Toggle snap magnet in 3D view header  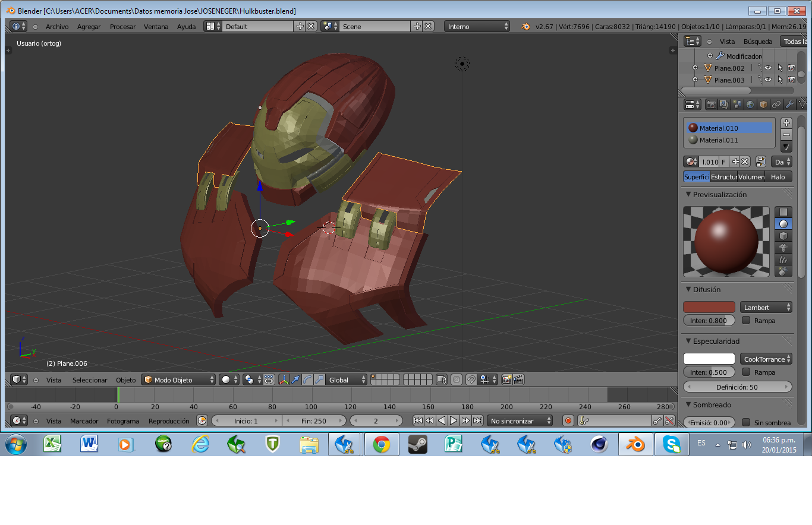click(471, 379)
